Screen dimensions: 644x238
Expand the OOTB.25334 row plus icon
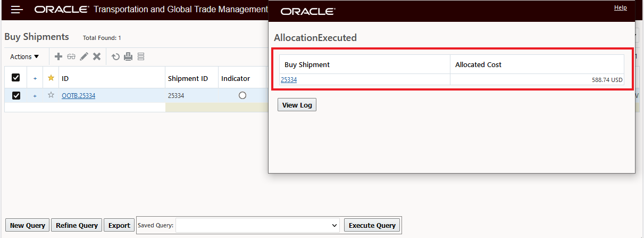pos(35,96)
